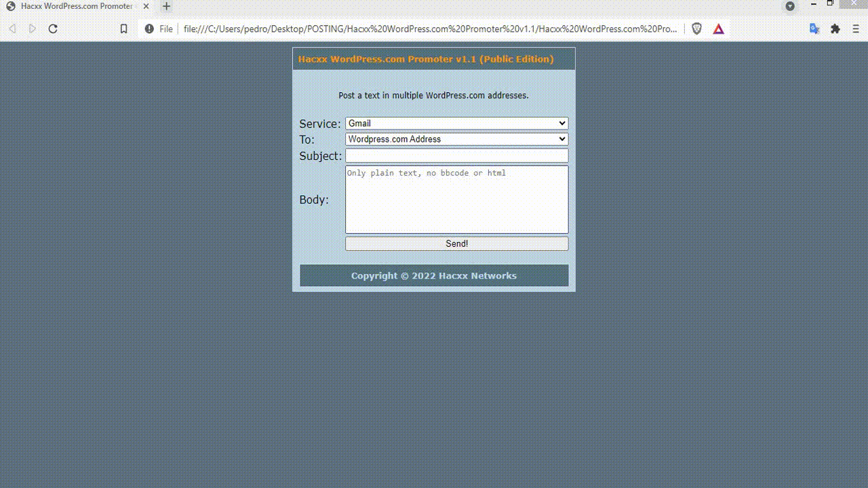Screen dimensions: 868x488
Task: Click the translate extension icon
Action: click(814, 29)
